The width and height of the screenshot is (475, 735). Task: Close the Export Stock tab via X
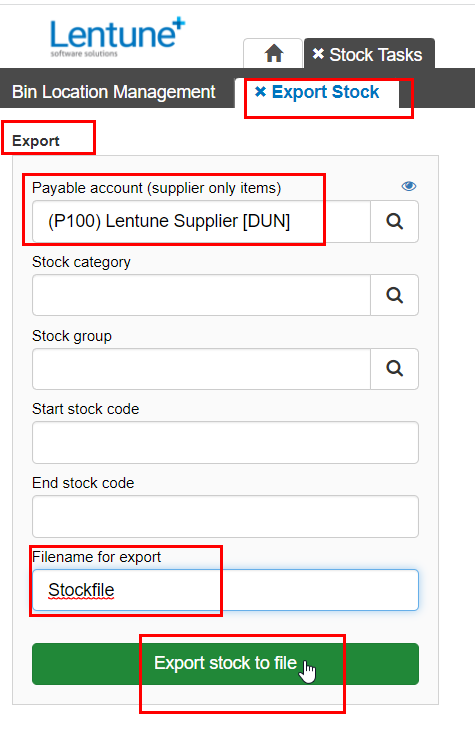pos(260,92)
